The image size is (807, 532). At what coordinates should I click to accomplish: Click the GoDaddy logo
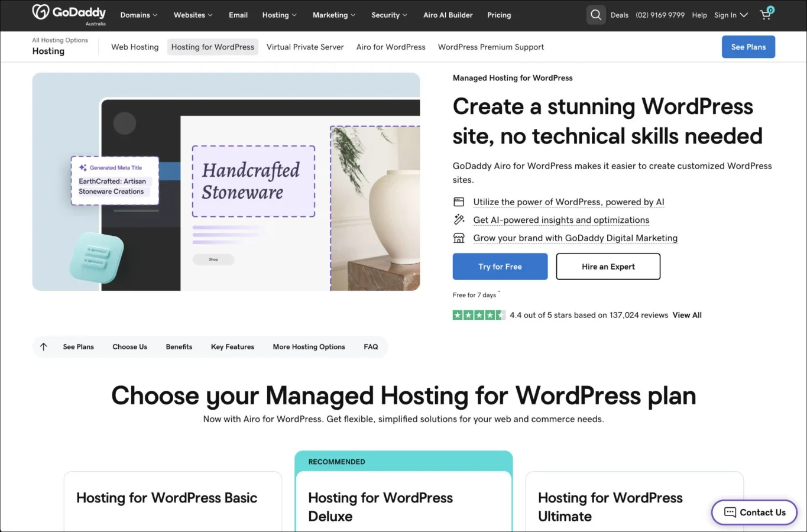[x=69, y=14]
